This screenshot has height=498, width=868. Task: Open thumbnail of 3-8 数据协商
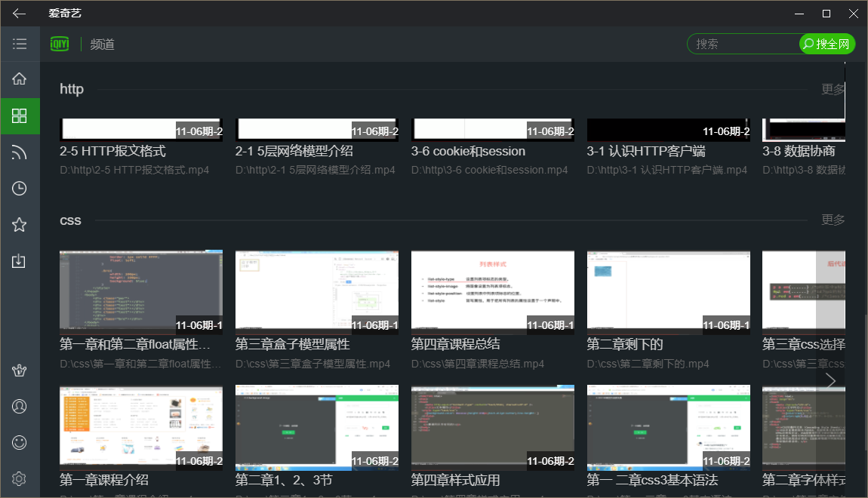pyautogui.click(x=804, y=130)
